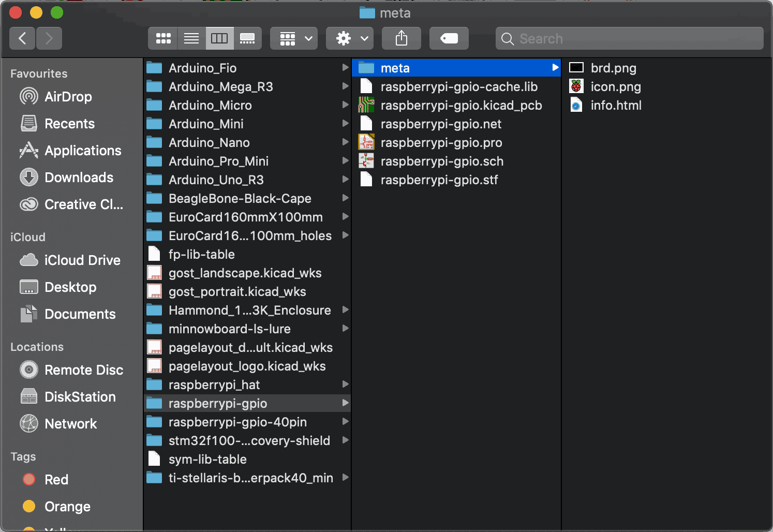Select gost_portrait.kicad_wks file

pyautogui.click(x=247, y=291)
